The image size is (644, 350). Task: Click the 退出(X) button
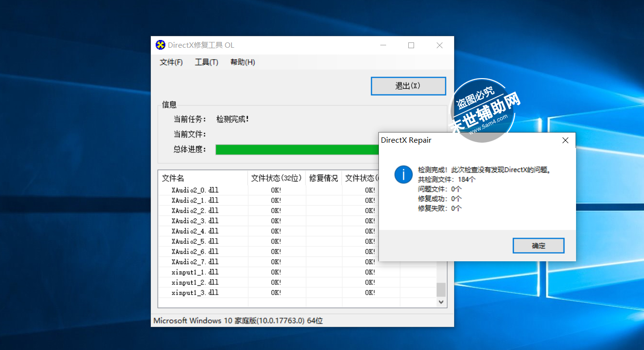[x=408, y=86]
